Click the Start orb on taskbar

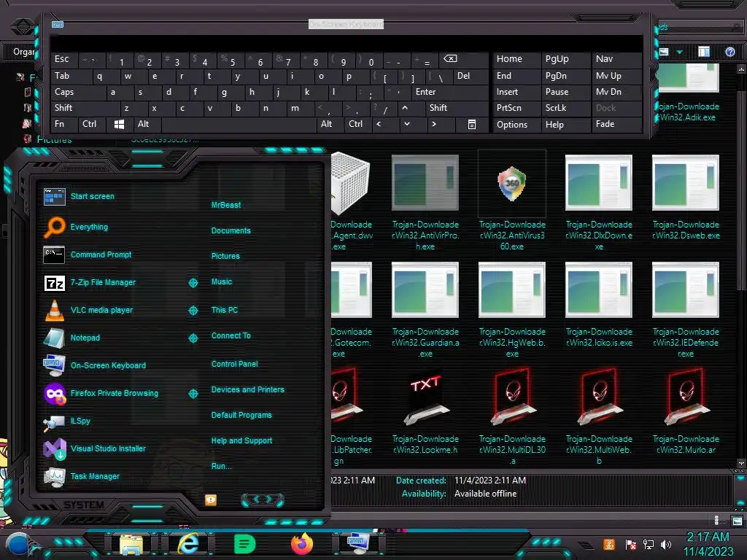pyautogui.click(x=18, y=544)
